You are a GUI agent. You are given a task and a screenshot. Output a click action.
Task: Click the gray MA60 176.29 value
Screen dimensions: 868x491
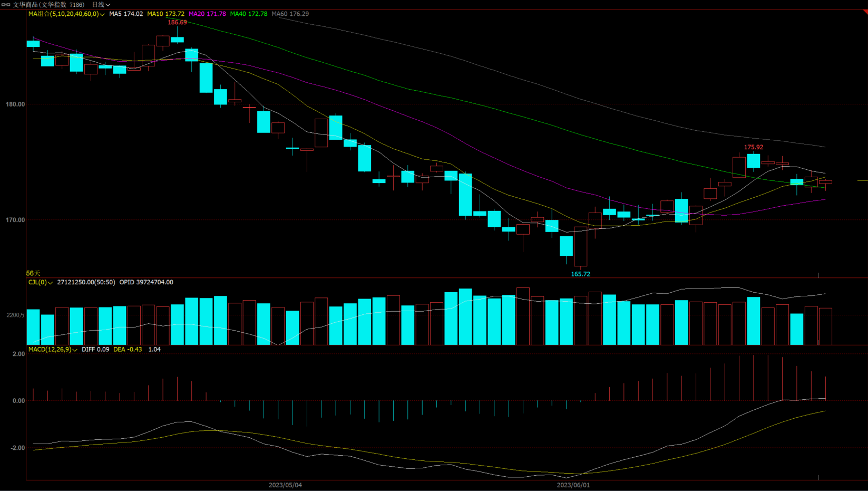pyautogui.click(x=290, y=14)
